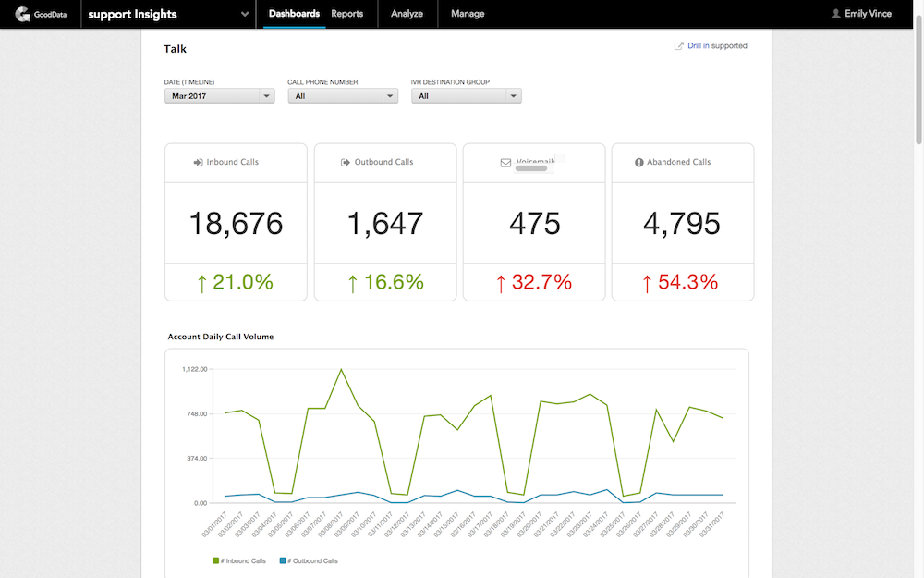Click the GoodData logo icon

23,14
